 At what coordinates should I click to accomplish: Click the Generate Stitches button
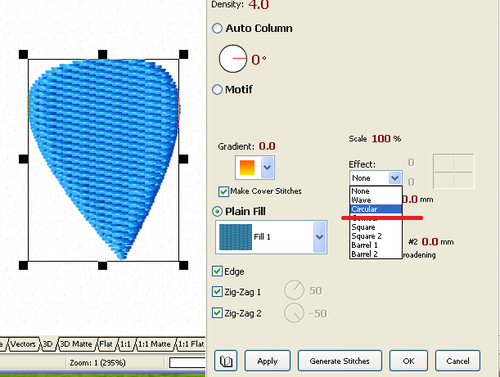(340, 361)
